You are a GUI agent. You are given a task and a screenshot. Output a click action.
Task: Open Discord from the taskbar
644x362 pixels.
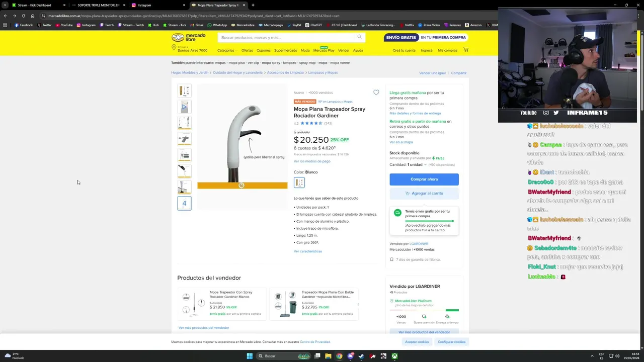pyautogui.click(x=350, y=356)
